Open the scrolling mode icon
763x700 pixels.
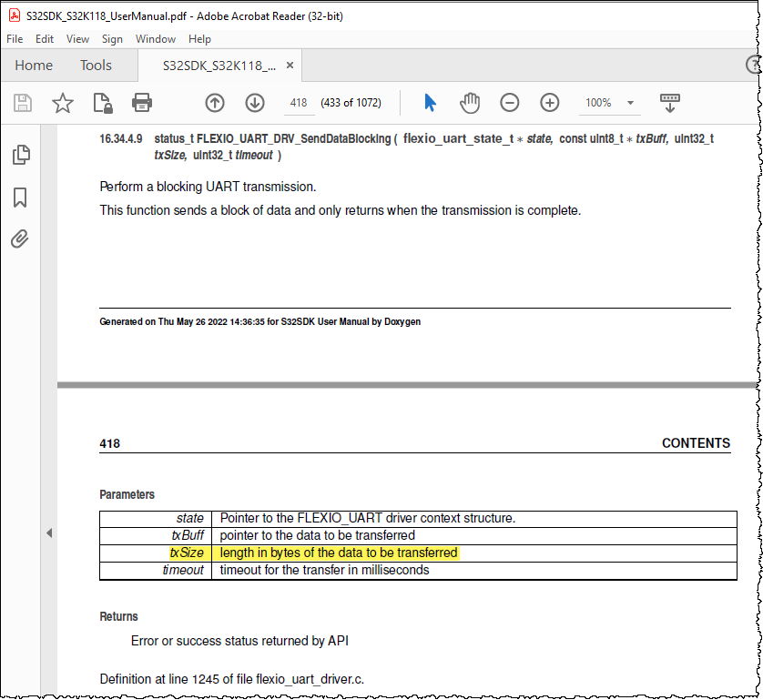pos(670,103)
